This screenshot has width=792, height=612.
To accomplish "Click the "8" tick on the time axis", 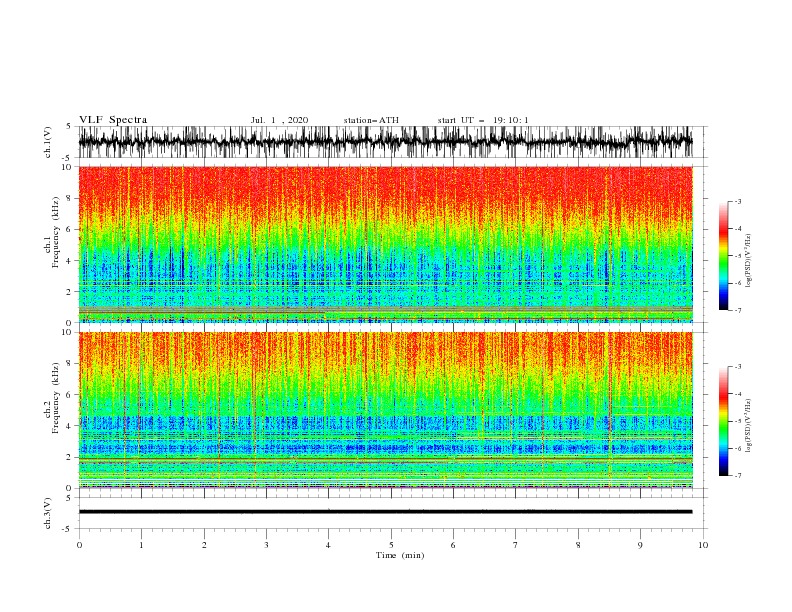I will (578, 545).
